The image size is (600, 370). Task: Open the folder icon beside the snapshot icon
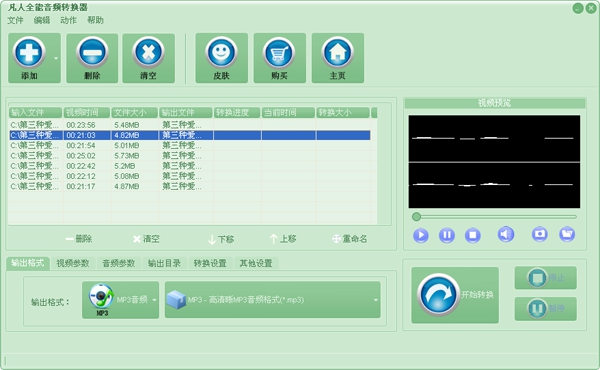pyautogui.click(x=567, y=234)
